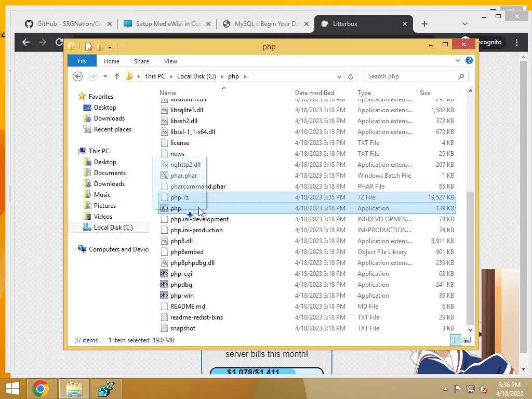Open the Windows Start button
532x399 pixels.
click(12, 389)
